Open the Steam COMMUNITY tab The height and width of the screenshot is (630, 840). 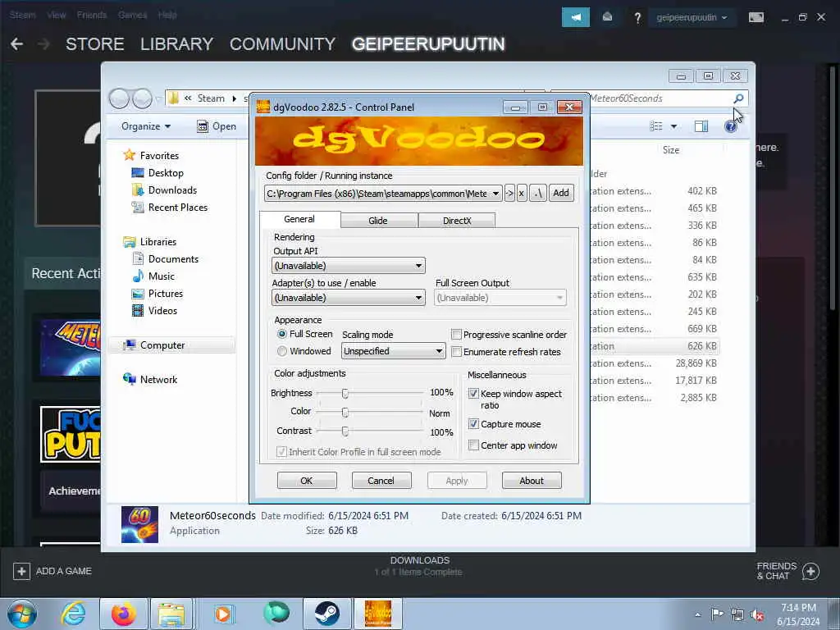tap(282, 44)
